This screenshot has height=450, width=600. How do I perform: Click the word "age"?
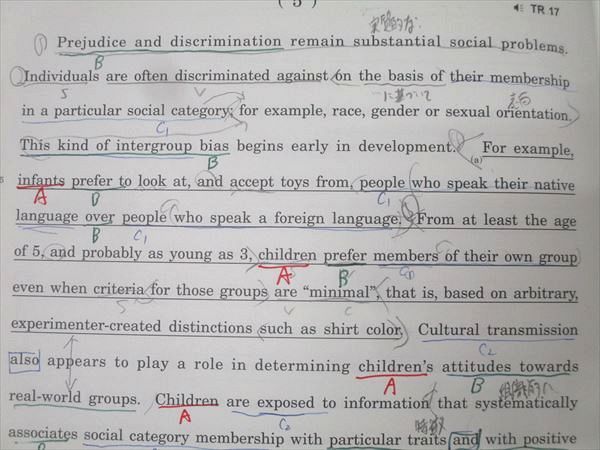tap(564, 222)
